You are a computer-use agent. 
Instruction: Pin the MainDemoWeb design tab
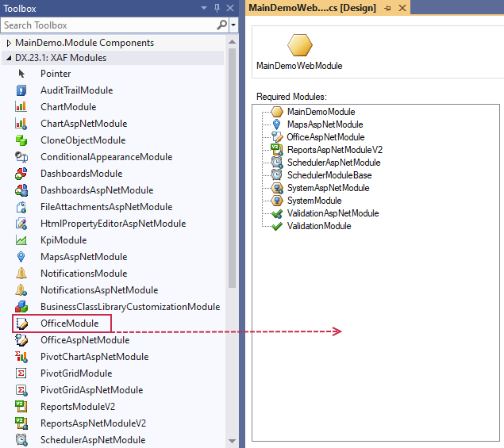coord(387,9)
